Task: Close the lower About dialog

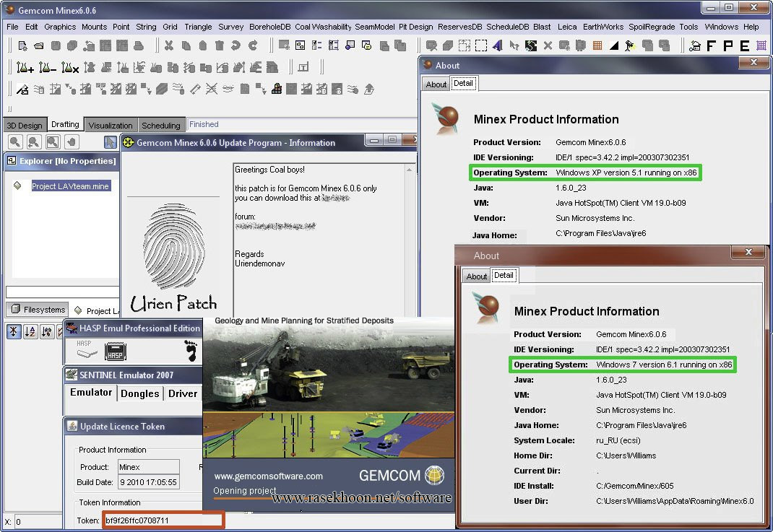Action: [748, 252]
